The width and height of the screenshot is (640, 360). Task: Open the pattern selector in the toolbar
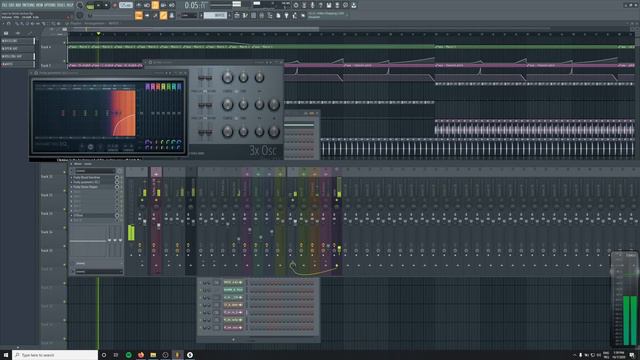click(215, 16)
